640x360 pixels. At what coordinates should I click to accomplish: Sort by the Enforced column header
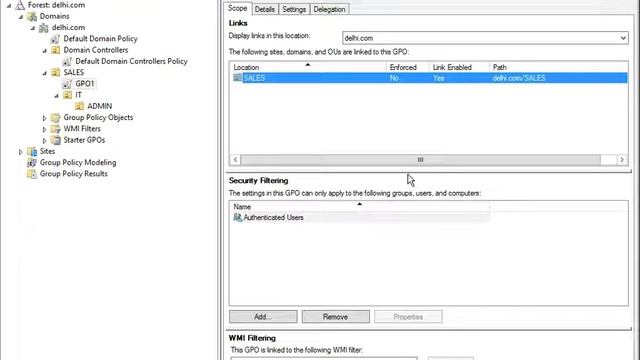407,67
